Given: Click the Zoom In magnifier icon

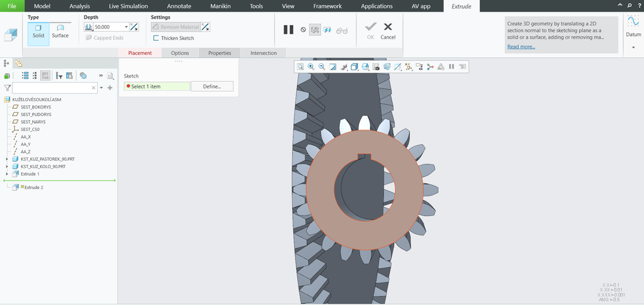Looking at the screenshot, I should point(311,66).
